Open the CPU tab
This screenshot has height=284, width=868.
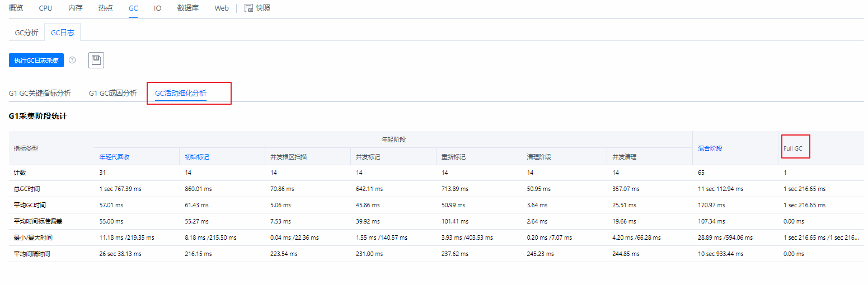45,8
